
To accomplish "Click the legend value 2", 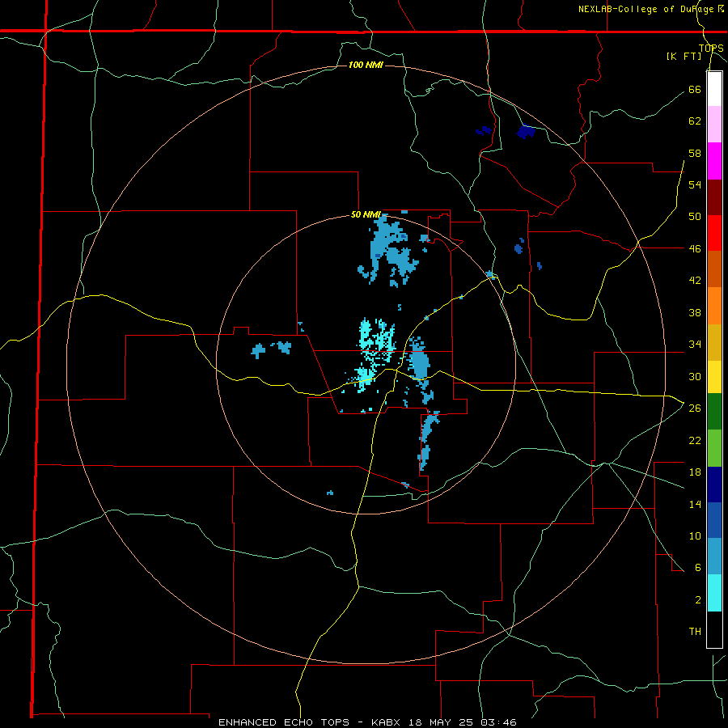I will click(697, 600).
